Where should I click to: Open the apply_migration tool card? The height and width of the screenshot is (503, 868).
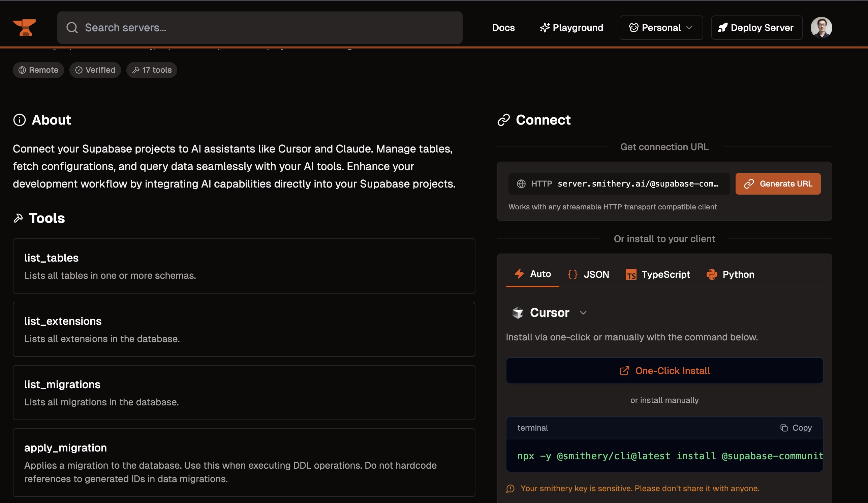pos(244,462)
